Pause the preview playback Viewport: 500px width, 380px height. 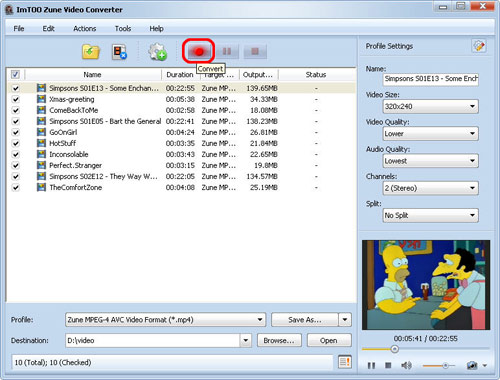tap(371, 365)
